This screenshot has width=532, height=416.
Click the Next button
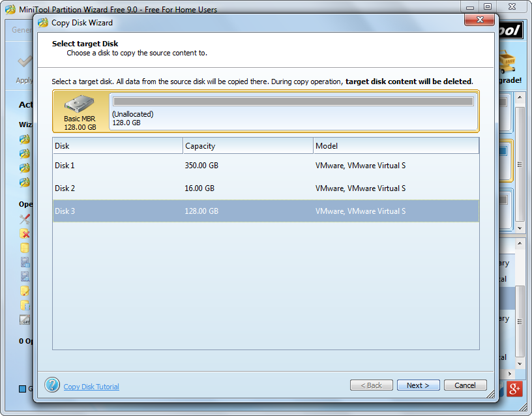pos(418,385)
